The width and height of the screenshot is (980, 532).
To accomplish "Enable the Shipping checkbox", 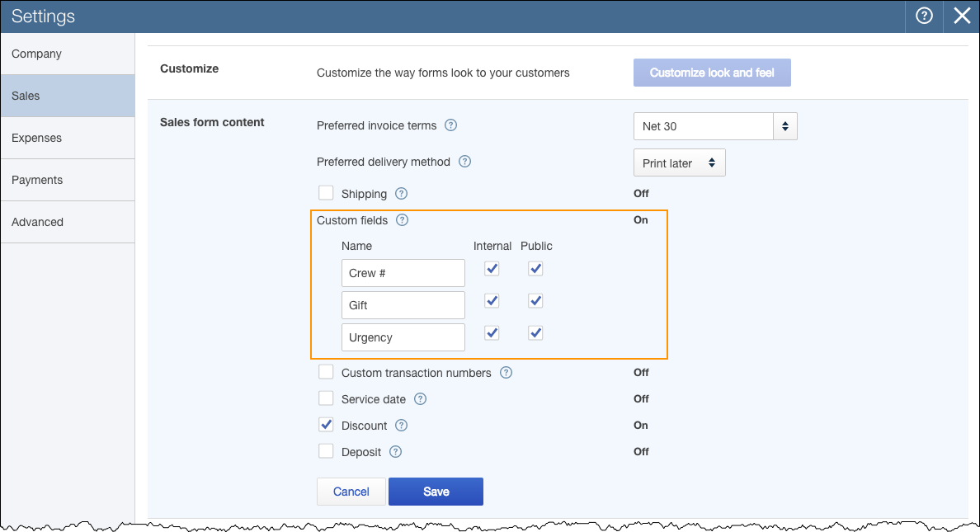I will pos(326,192).
